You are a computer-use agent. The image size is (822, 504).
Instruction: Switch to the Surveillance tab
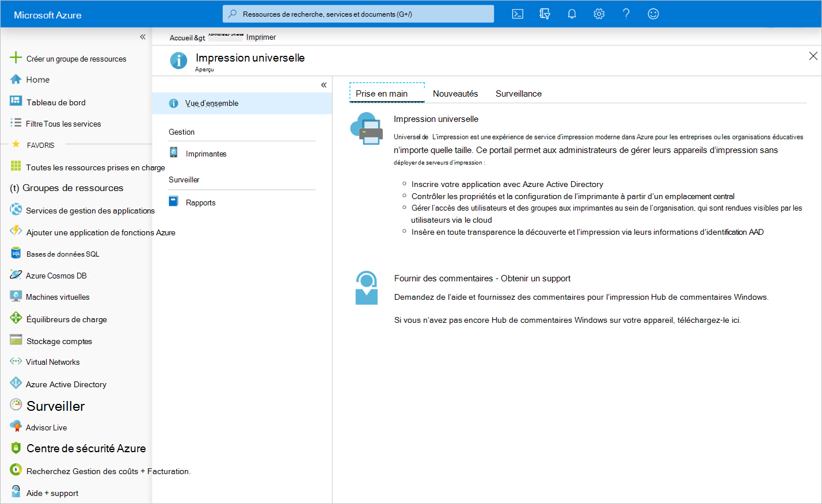[x=518, y=93]
